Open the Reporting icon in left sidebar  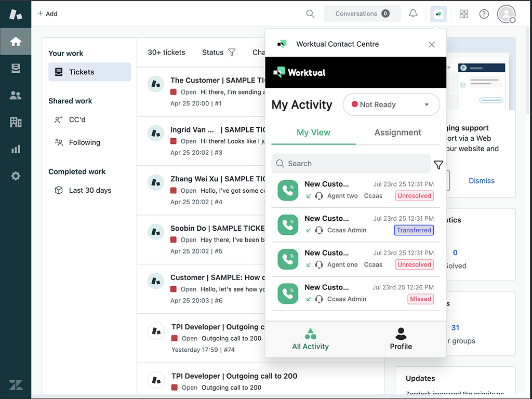click(16, 149)
